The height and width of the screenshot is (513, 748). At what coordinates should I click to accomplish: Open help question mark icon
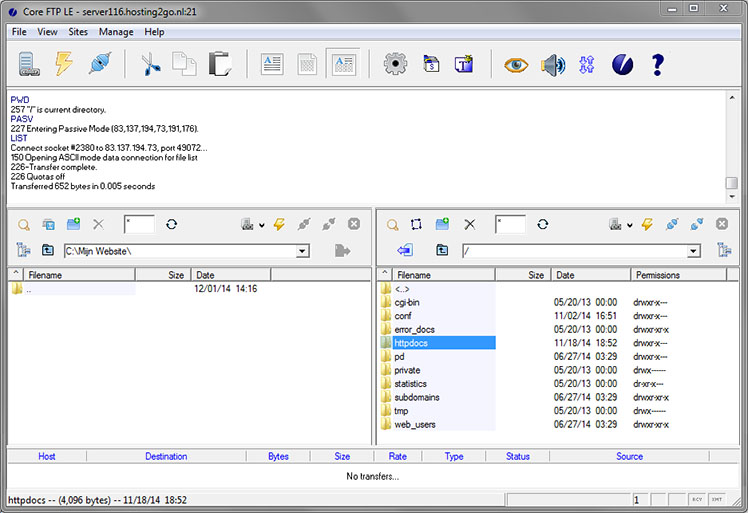tap(658, 64)
